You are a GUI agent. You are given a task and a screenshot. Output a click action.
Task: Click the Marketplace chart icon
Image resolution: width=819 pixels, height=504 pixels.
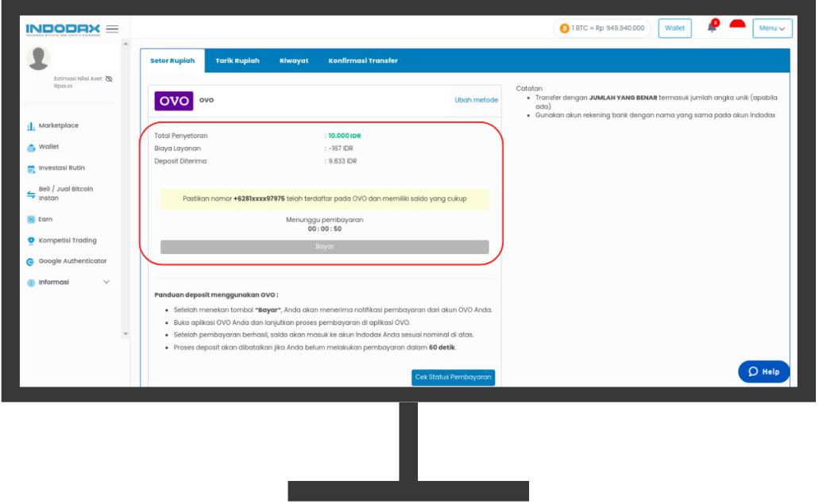[x=31, y=125]
